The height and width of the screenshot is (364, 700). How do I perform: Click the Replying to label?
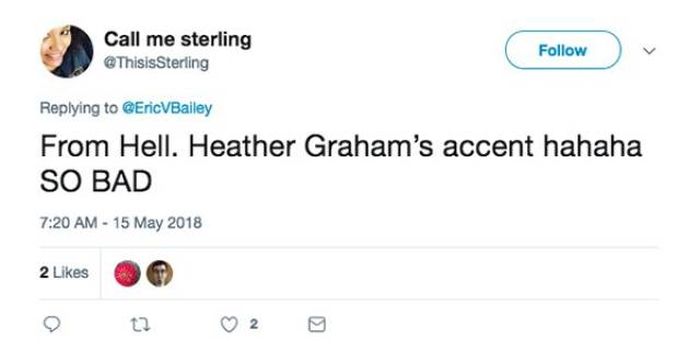79,108
